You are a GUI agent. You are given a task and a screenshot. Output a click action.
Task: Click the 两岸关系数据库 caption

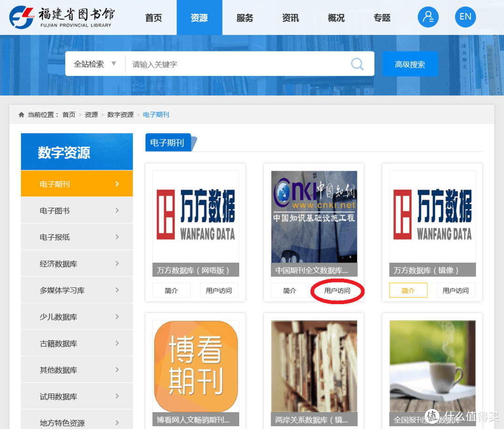point(314,419)
